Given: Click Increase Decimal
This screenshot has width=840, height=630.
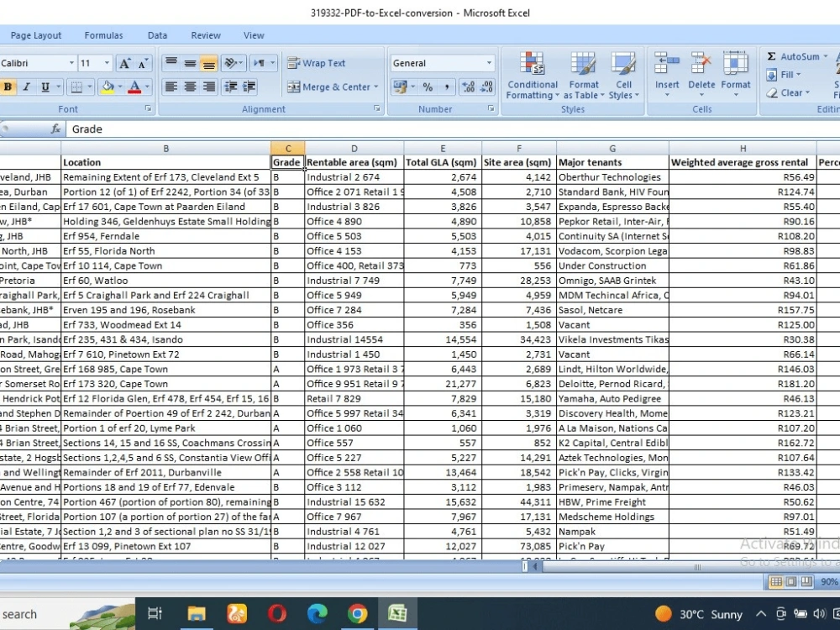Looking at the screenshot, I should point(468,87).
